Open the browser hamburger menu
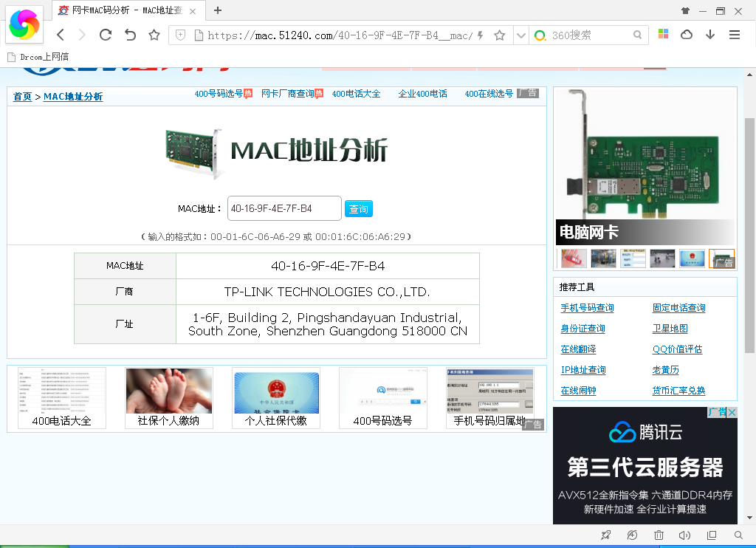756x548 pixels. [735, 35]
